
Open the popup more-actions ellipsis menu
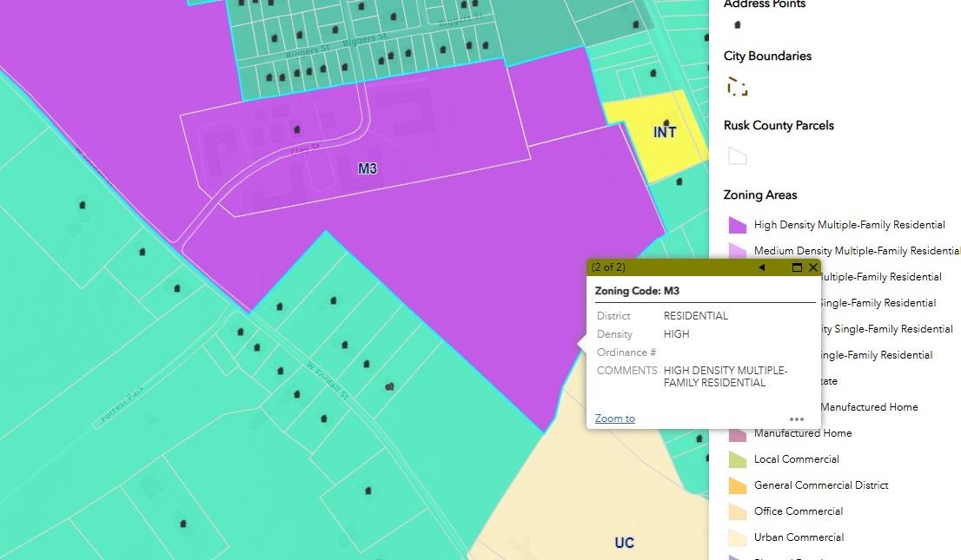tap(797, 419)
